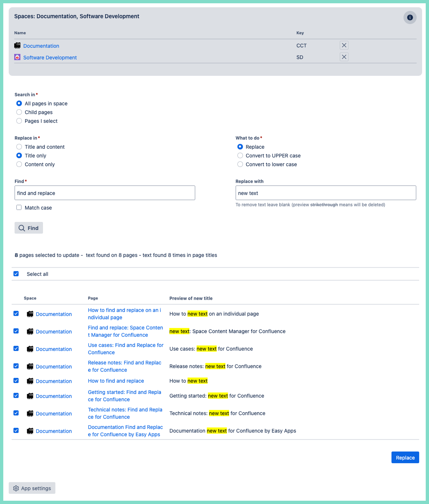Select 'Pages I select' radio option
Image resolution: width=429 pixels, height=504 pixels.
click(19, 121)
